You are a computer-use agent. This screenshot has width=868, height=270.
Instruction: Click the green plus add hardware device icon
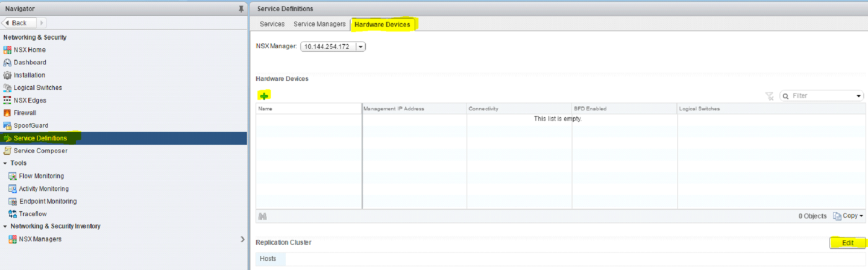point(264,95)
